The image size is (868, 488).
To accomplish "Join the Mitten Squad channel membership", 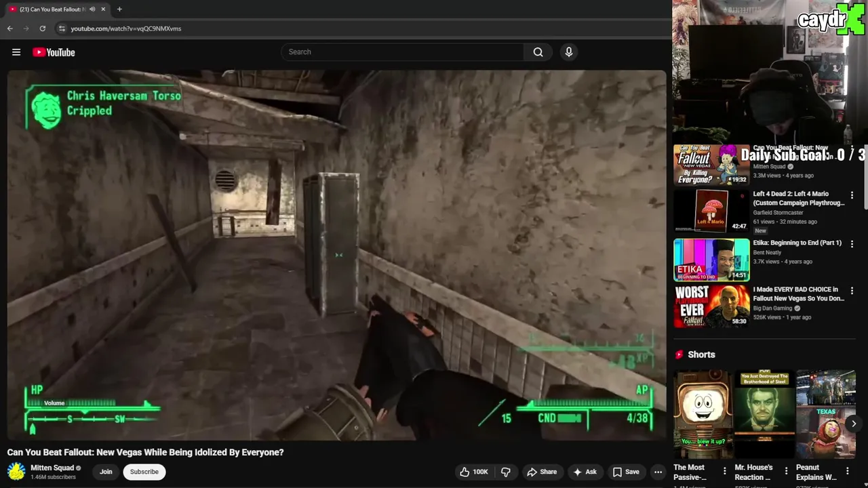I will (x=106, y=472).
